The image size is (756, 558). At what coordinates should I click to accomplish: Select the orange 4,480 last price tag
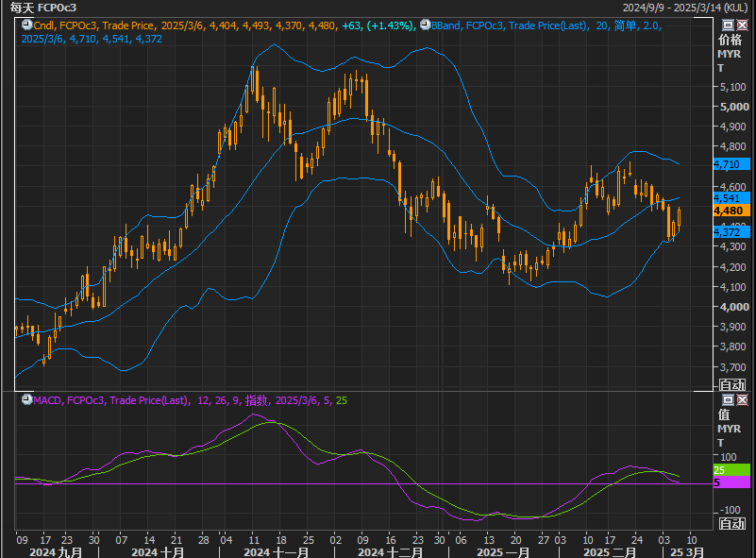(x=731, y=211)
